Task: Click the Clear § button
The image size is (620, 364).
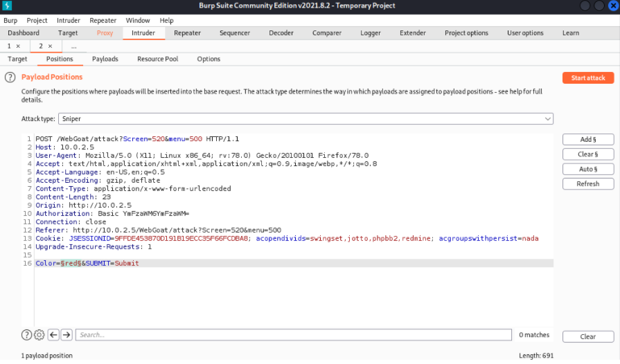Action: pyautogui.click(x=588, y=154)
